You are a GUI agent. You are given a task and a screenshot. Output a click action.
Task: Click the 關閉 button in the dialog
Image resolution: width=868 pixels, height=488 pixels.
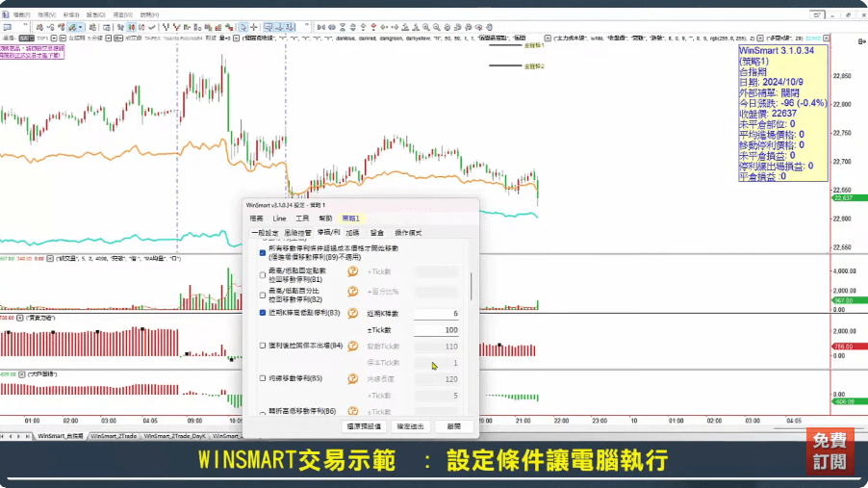(454, 426)
